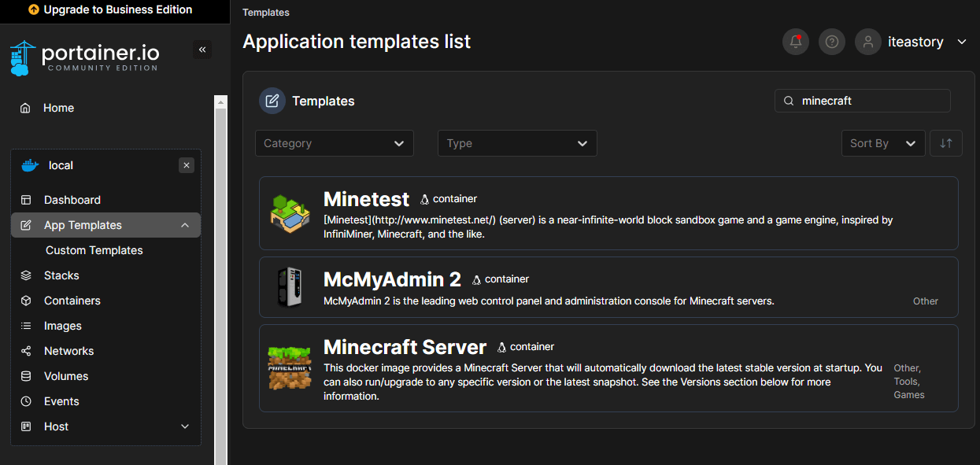Open help via the question mark icon

[x=832, y=42]
